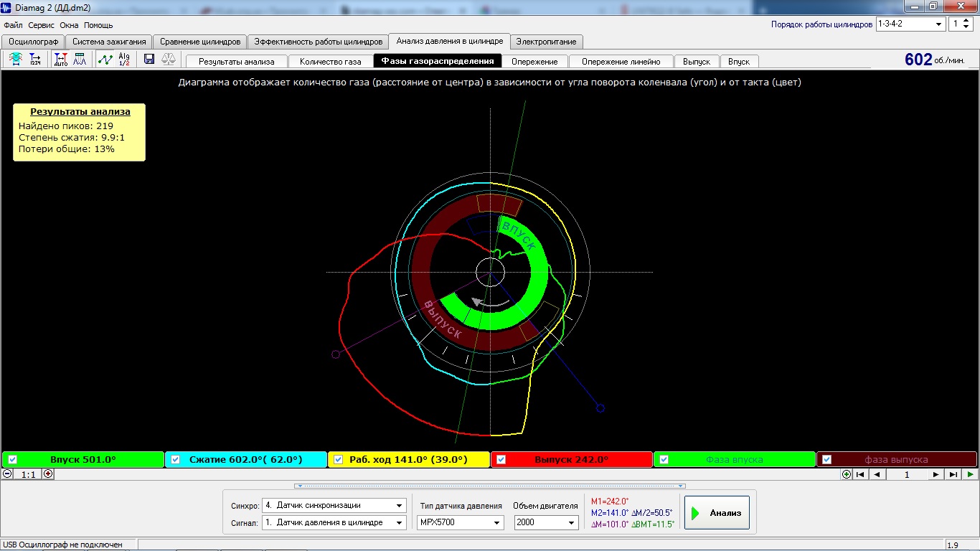Click the green line graph toolbar icon
This screenshot has width=980, height=551.
pos(105,60)
